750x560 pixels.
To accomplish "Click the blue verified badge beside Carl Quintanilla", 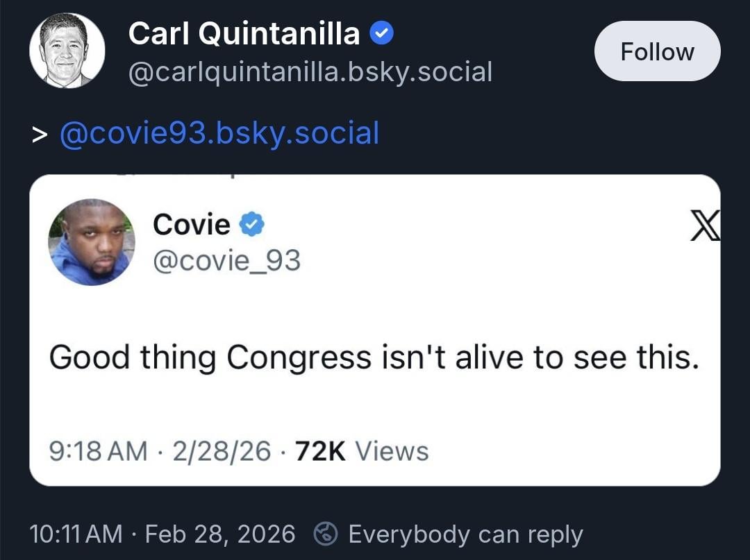I will 381,33.
